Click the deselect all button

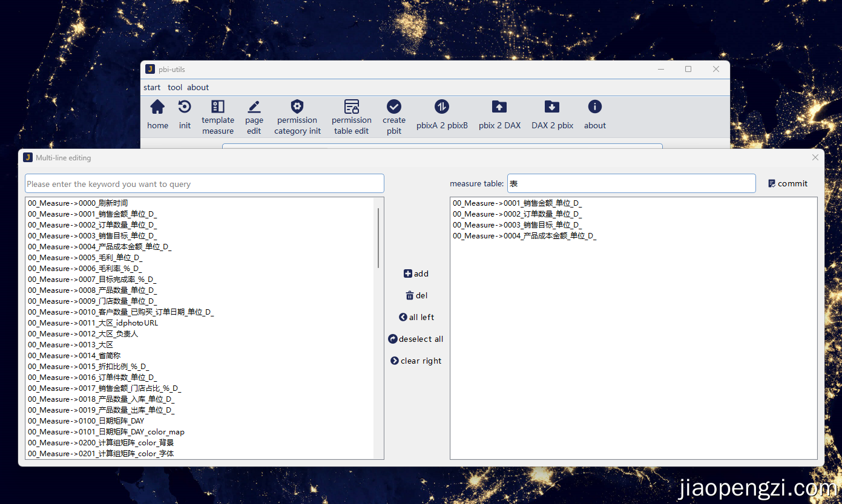coord(416,339)
